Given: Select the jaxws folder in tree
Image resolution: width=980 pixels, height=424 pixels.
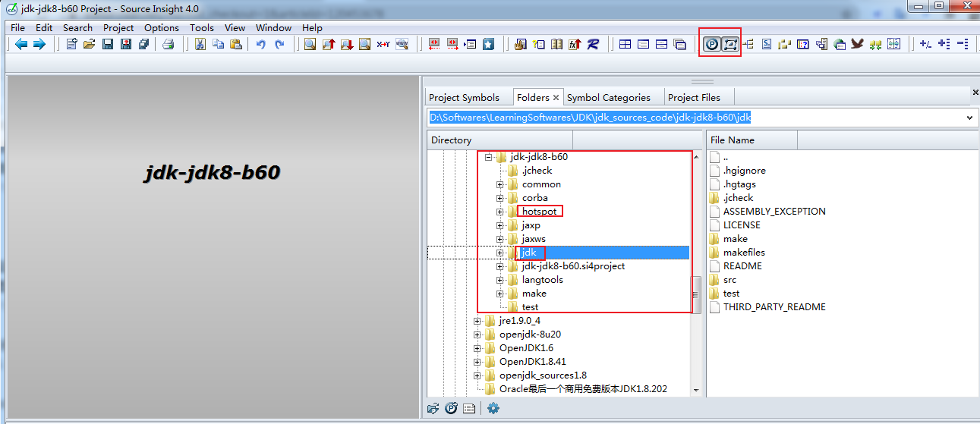Looking at the screenshot, I should (x=534, y=239).
